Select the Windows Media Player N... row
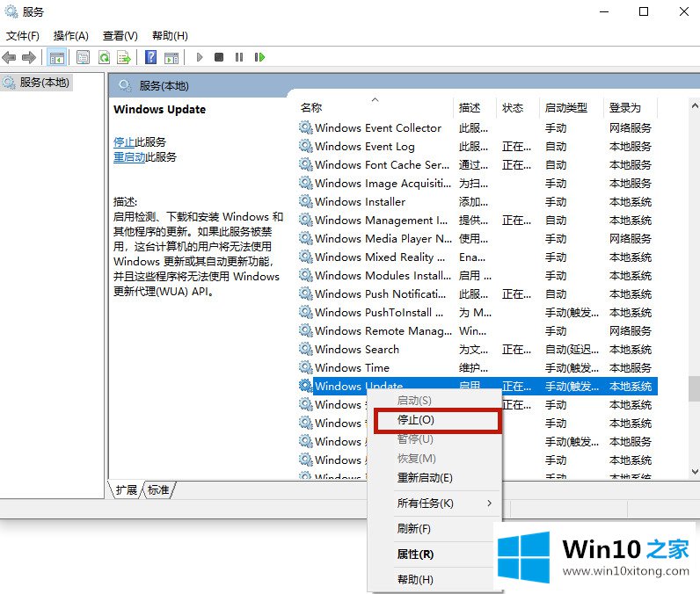Viewport: 700px width, 594px height. [x=477, y=238]
